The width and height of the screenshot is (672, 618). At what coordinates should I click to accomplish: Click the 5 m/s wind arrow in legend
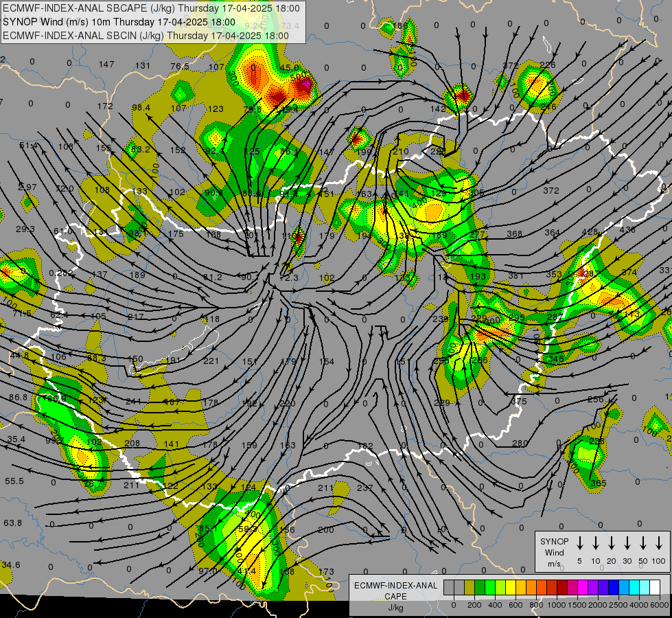tap(580, 542)
